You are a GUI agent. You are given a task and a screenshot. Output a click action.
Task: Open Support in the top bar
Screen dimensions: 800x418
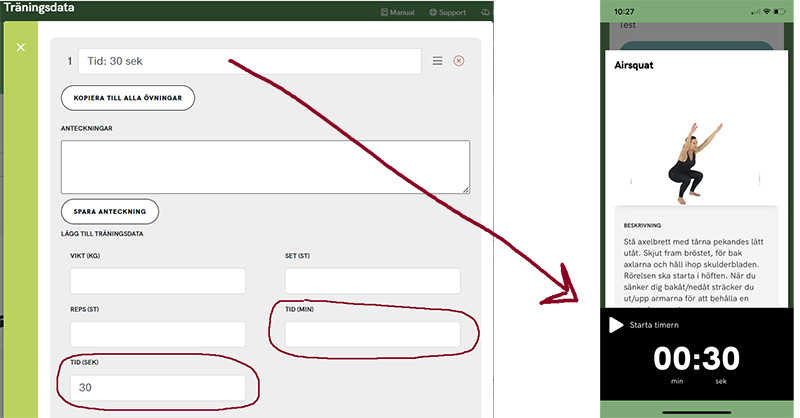447,12
